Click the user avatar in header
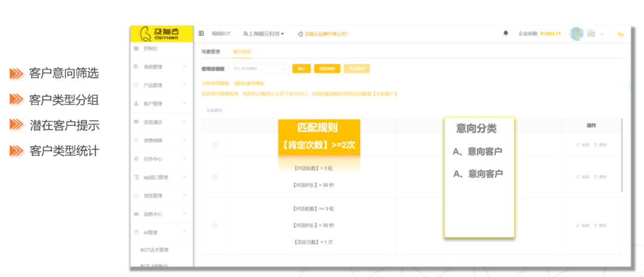The height and width of the screenshot is (277, 644). (576, 33)
